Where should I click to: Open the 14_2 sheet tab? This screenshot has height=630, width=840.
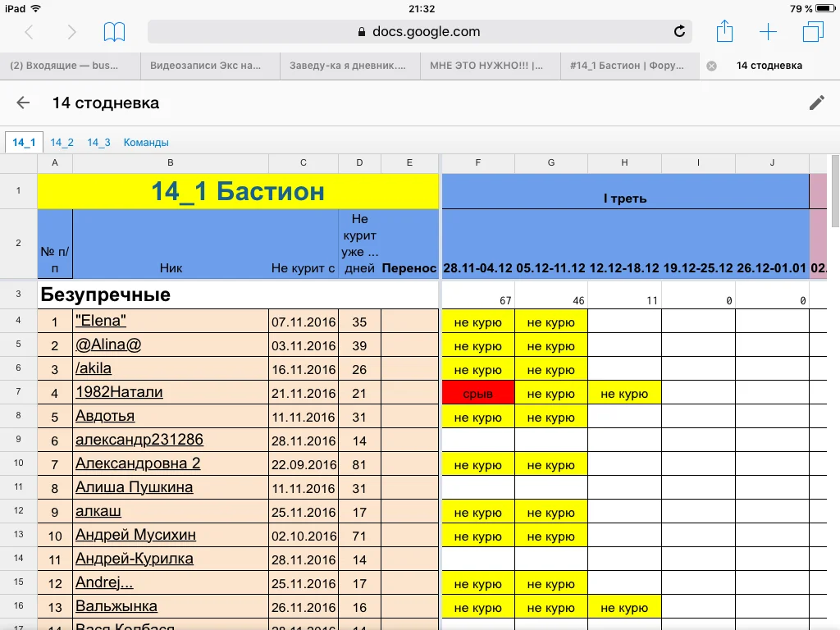(x=62, y=143)
